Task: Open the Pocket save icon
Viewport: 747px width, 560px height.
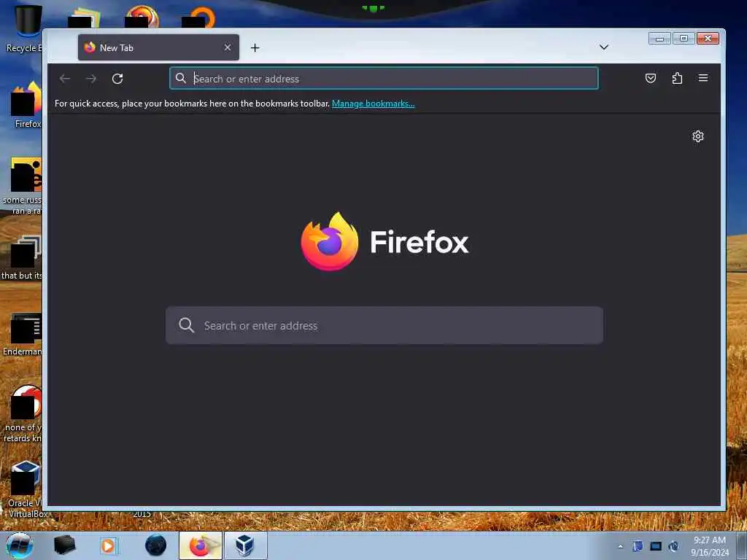Action: [x=650, y=78]
